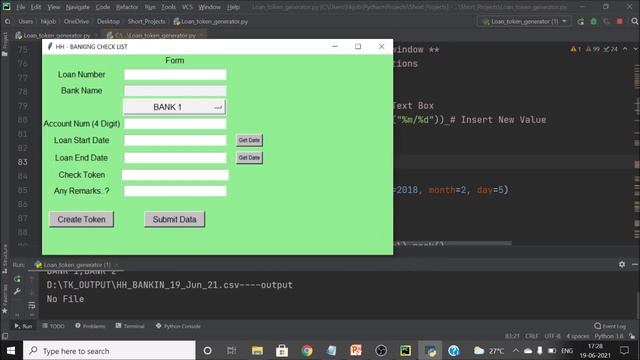Open the BANK 1 dropdown menu
This screenshot has width=640, height=360.
(x=174, y=107)
